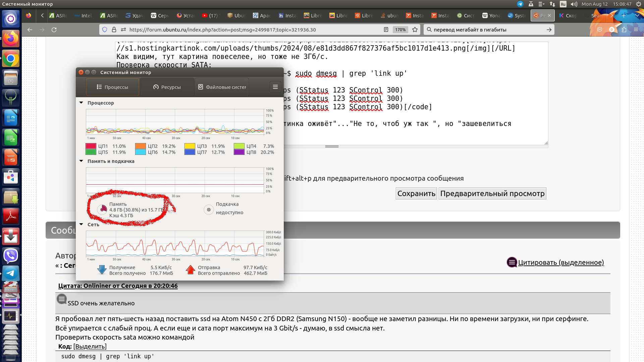The width and height of the screenshot is (644, 362).
Task: Click the Firefox extensions puzzle icon
Action: tap(624, 30)
